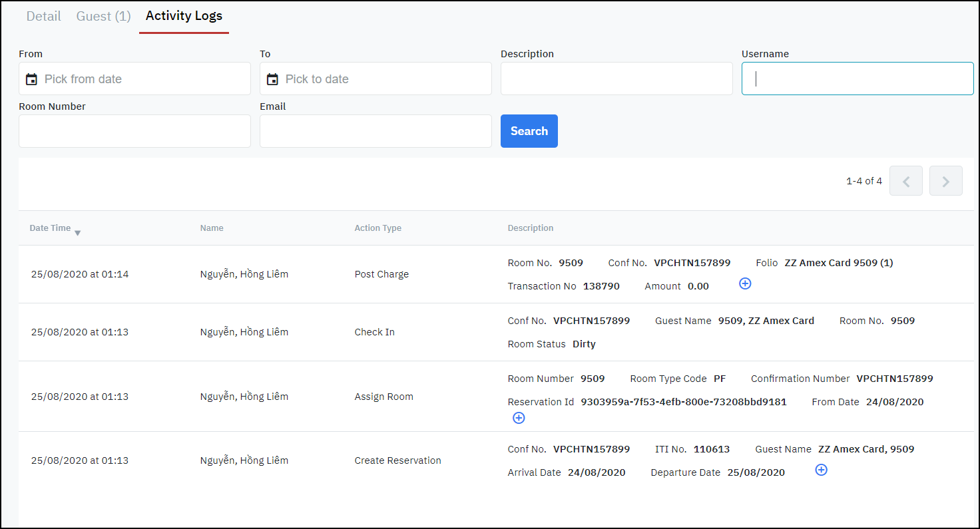Focus the Email filter field
Viewport: 980px width, 529px height.
(x=375, y=131)
